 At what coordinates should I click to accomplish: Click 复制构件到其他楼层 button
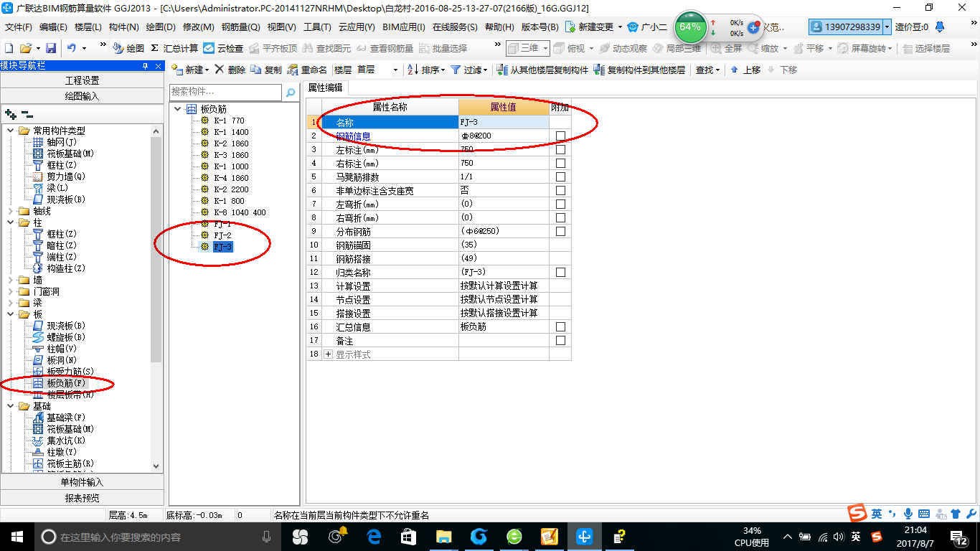[639, 70]
